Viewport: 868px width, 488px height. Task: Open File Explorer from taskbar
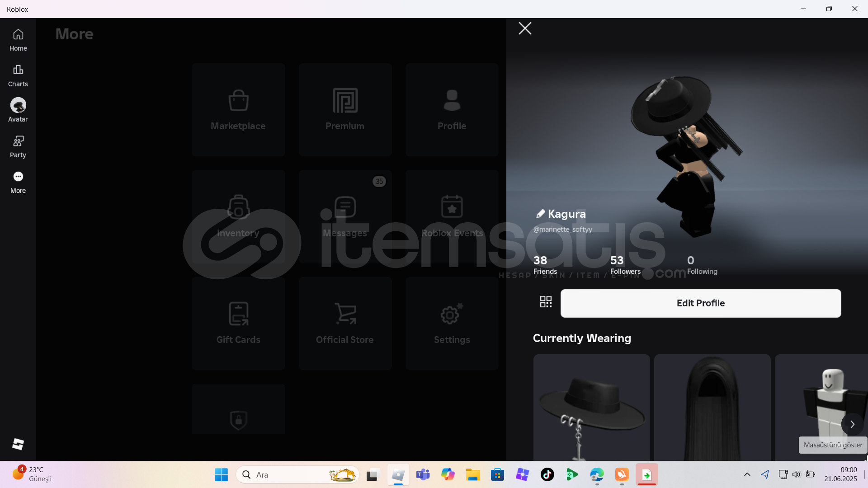tap(472, 475)
